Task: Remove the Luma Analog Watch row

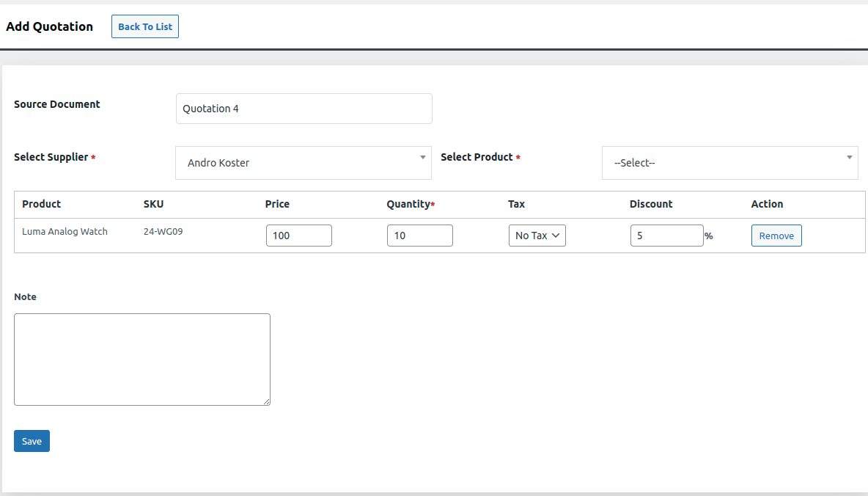Action: [776, 236]
